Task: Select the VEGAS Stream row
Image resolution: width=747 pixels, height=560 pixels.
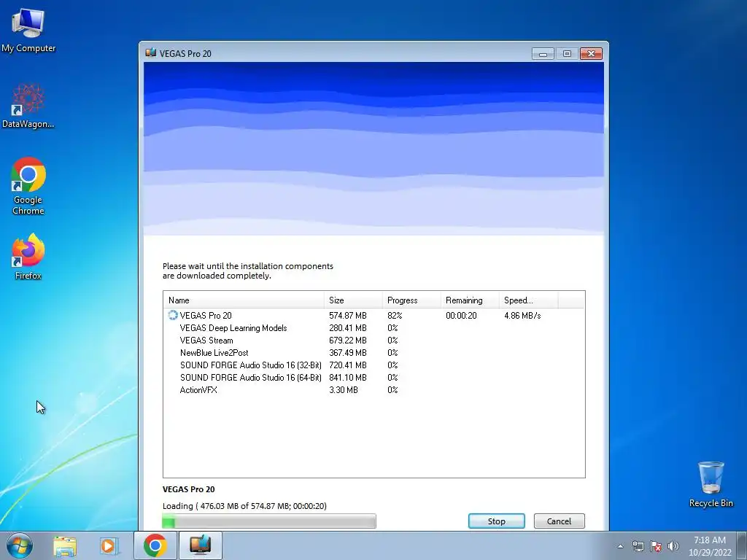Action: tap(374, 340)
